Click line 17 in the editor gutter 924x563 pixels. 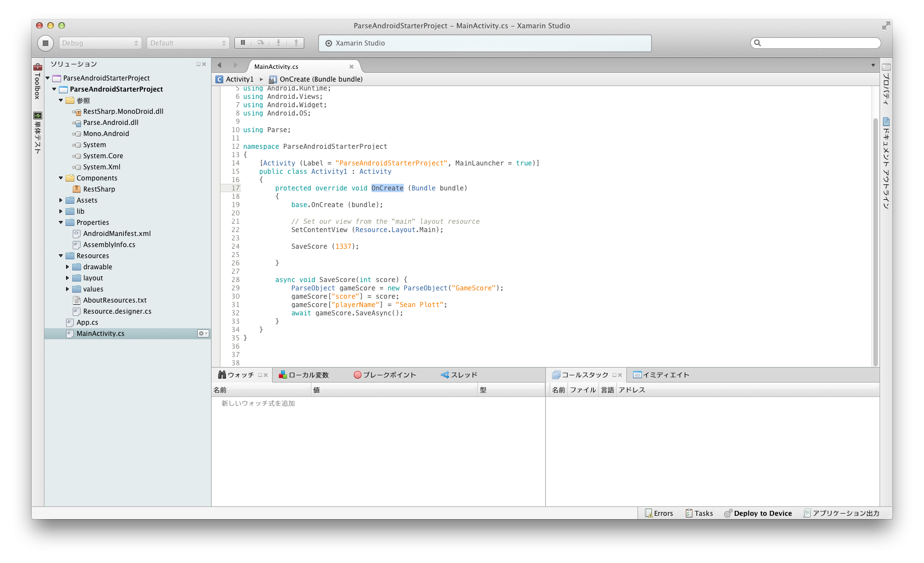[x=235, y=188]
